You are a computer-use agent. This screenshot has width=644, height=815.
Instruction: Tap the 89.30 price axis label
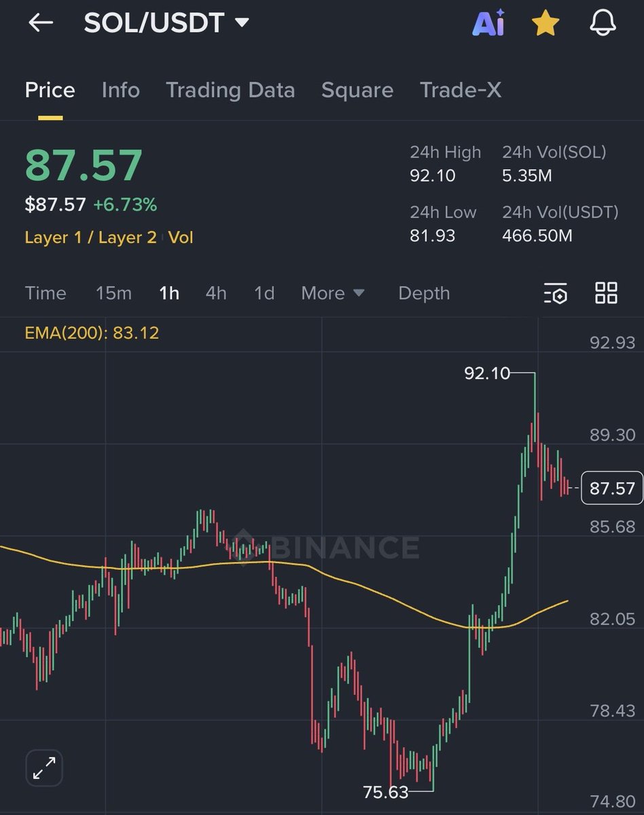612,435
